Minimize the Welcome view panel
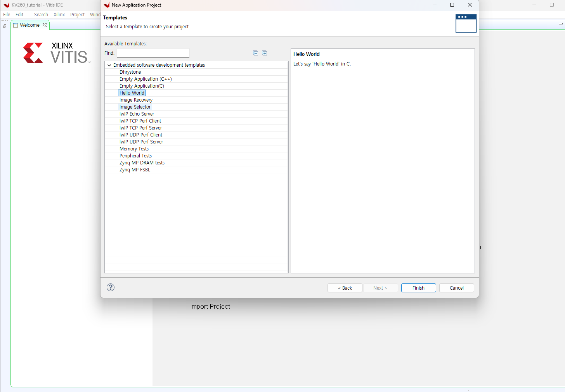This screenshot has width=565, height=392. pos(560,24)
